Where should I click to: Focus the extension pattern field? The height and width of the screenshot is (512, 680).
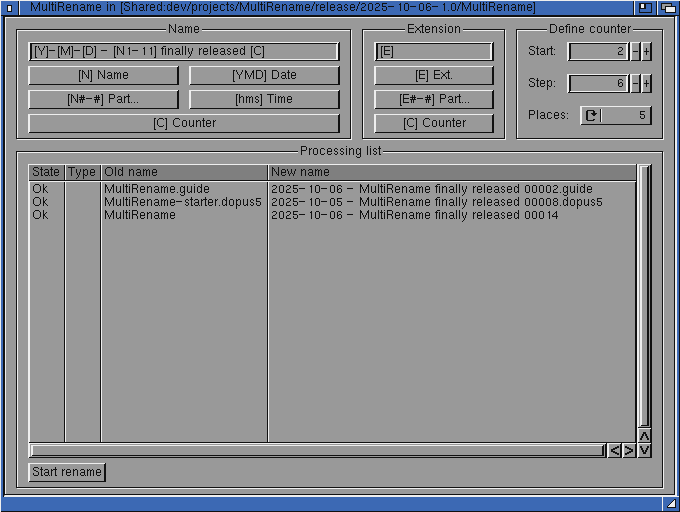coord(434,51)
